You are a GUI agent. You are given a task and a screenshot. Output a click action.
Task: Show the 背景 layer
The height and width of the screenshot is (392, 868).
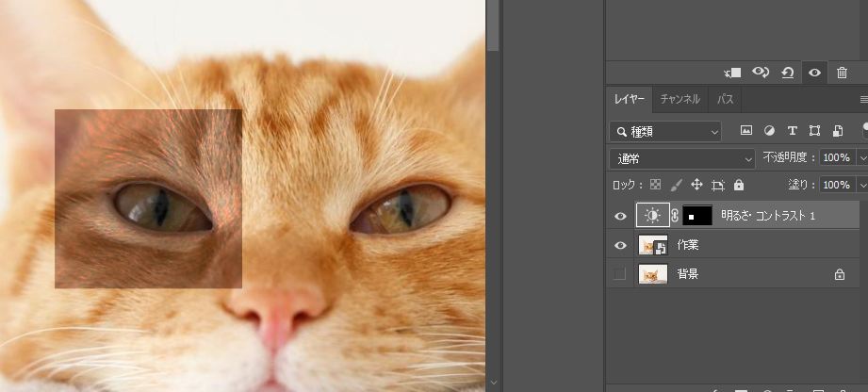[620, 274]
